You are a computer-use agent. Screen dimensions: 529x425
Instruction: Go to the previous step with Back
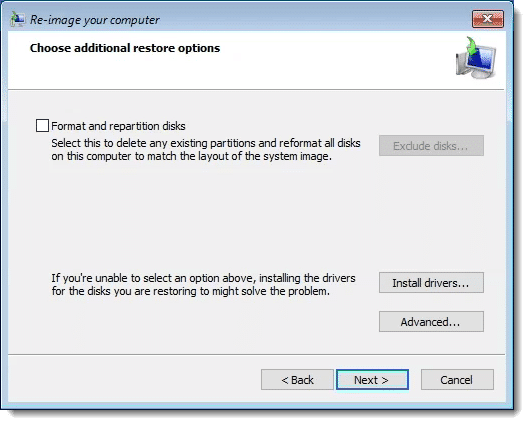297,380
